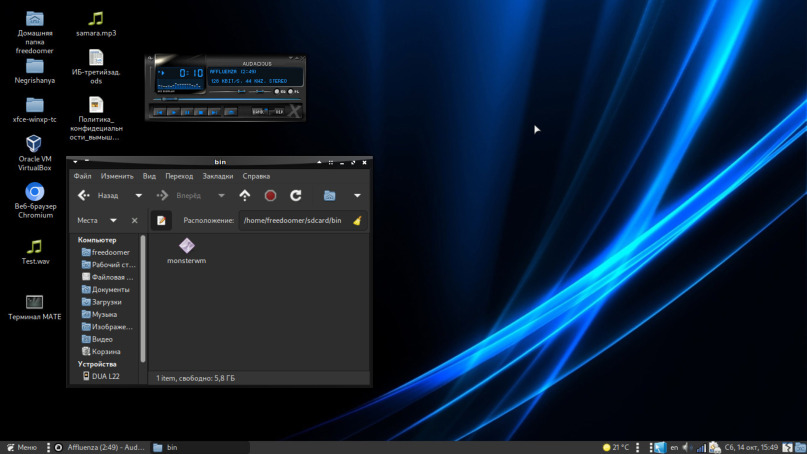Click the up-folder arrow in file manager toolbar

click(x=245, y=196)
